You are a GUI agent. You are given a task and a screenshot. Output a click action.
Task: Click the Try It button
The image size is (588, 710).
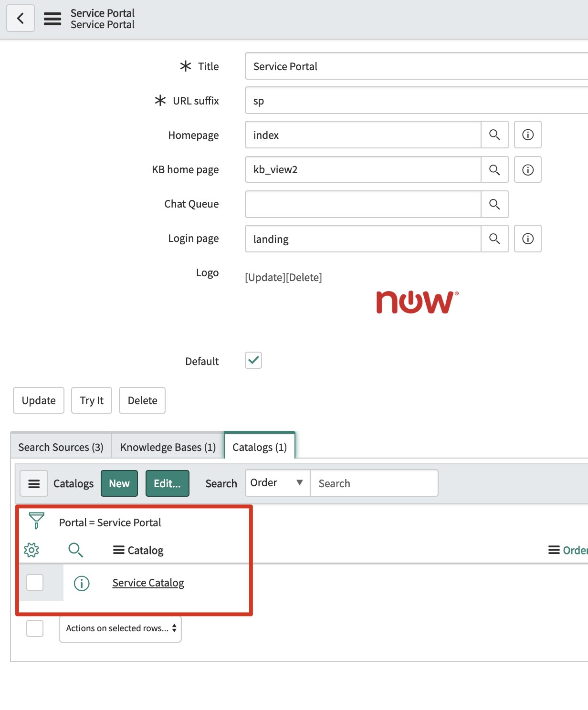point(92,400)
